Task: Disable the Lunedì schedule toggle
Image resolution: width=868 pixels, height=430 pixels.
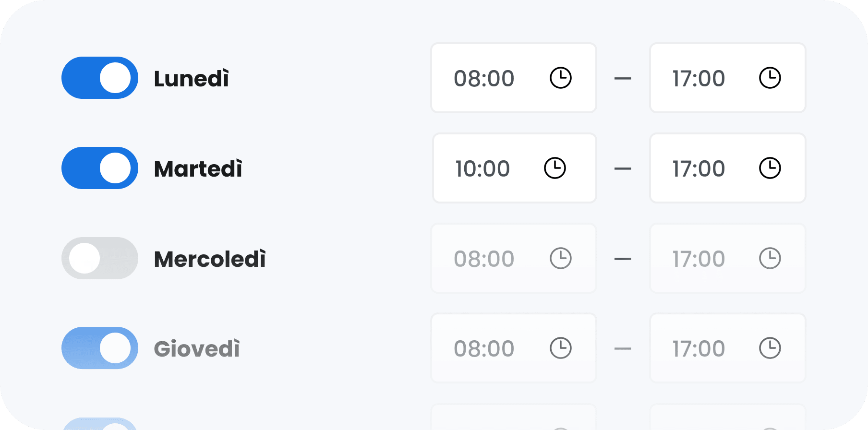Action: (x=99, y=78)
